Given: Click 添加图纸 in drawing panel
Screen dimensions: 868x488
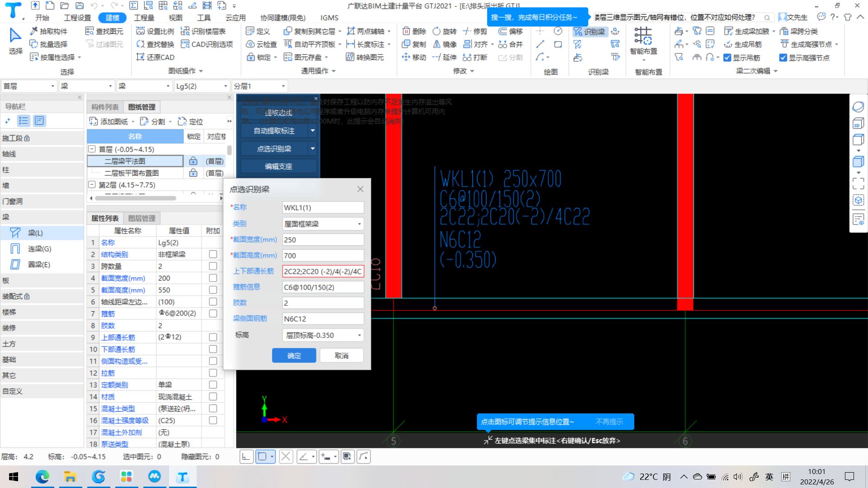Looking at the screenshot, I should 108,122.
